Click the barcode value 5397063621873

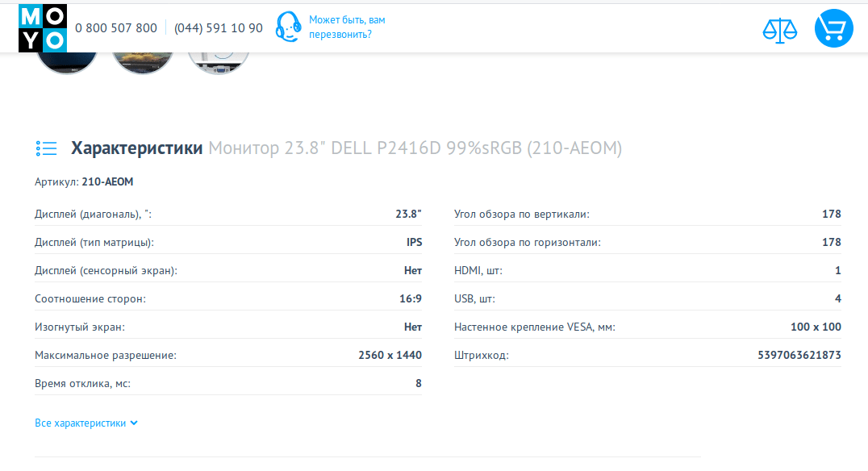pyautogui.click(x=799, y=356)
